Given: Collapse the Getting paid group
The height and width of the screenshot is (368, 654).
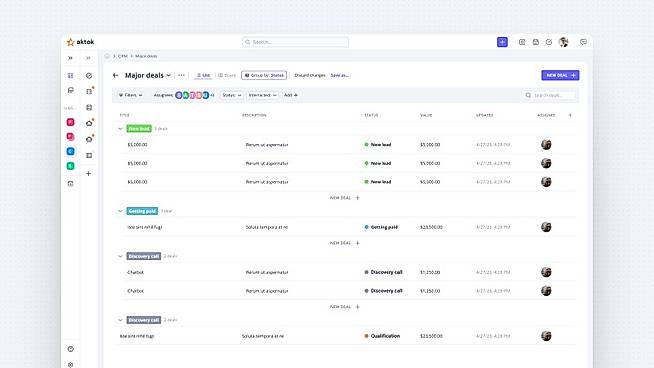Looking at the screenshot, I should tap(121, 211).
